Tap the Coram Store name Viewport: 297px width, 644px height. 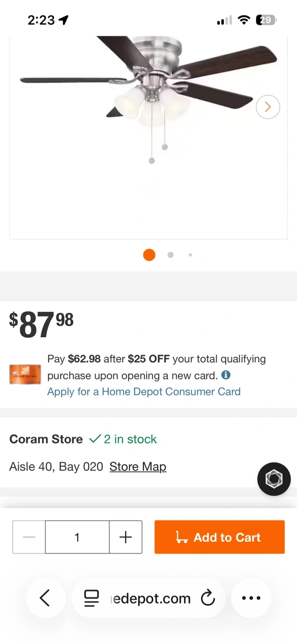click(x=46, y=439)
